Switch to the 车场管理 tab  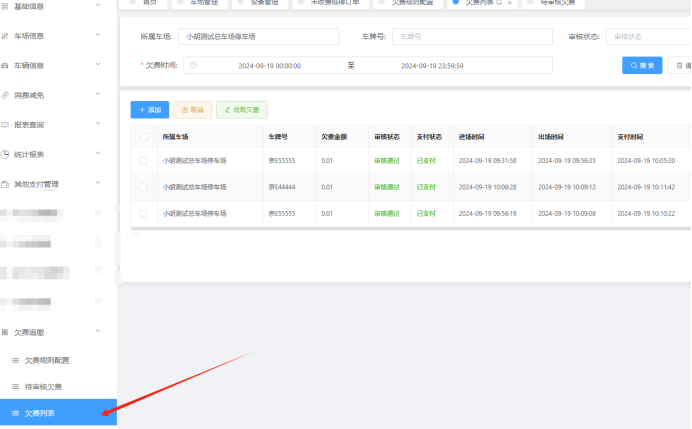[x=198, y=4]
